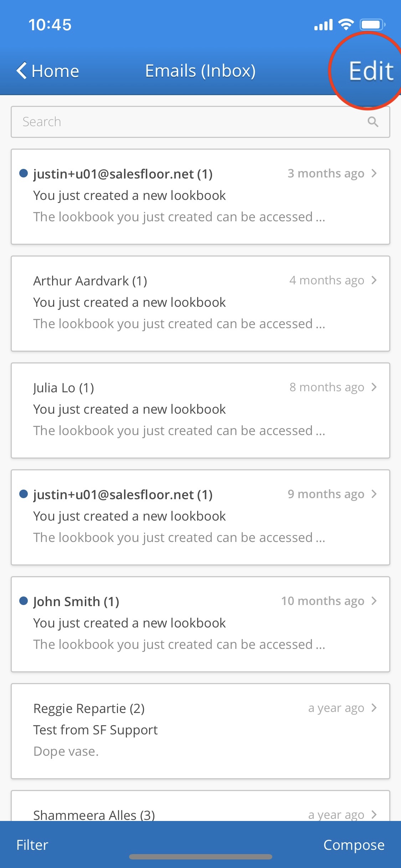401x868 pixels.
Task: Go back via the Home label
Action: [x=55, y=71]
